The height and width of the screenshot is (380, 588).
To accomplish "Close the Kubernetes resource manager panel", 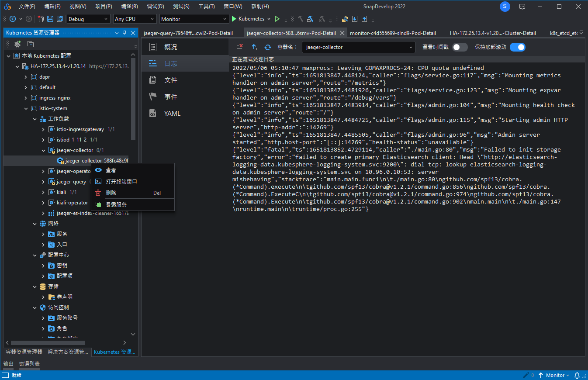I will pyautogui.click(x=132, y=33).
